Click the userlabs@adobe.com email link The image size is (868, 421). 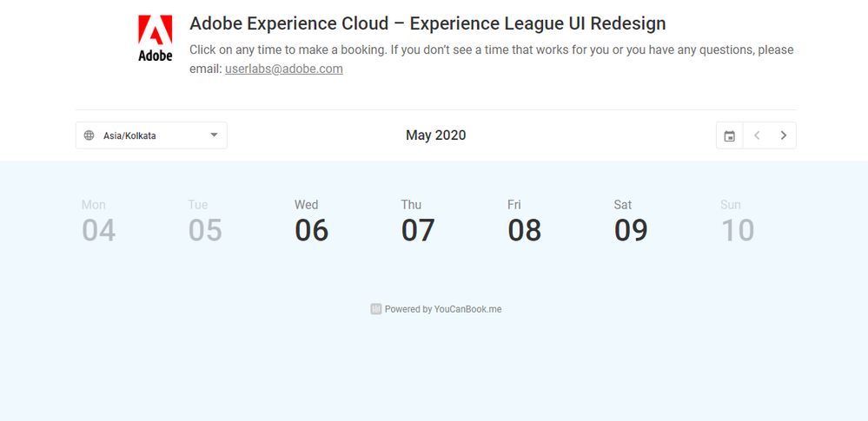283,69
